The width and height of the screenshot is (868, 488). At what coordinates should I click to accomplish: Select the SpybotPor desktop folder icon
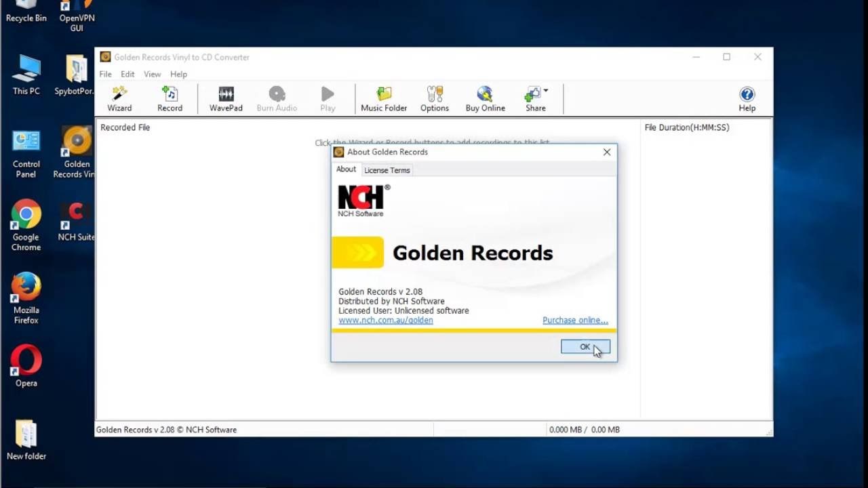click(75, 75)
